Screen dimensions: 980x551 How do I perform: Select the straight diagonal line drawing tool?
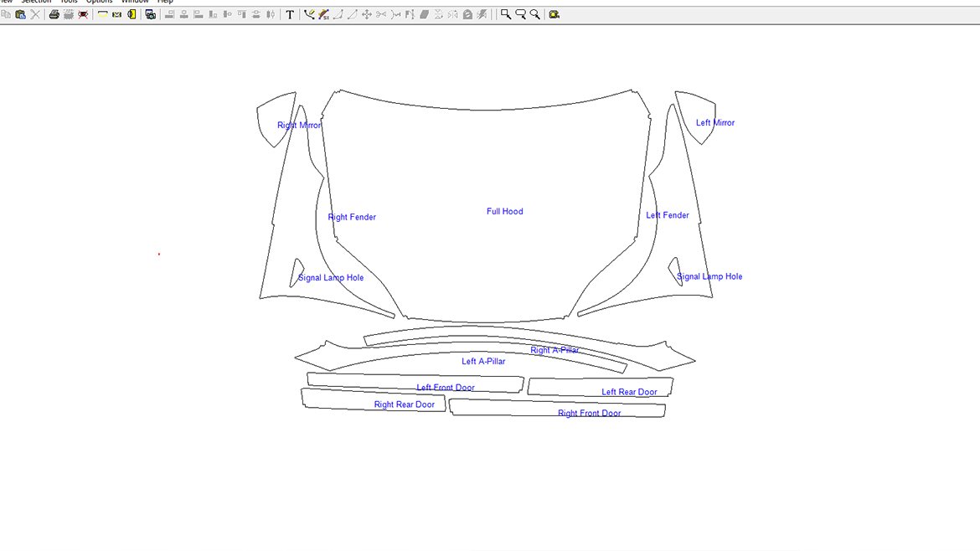pos(353,14)
